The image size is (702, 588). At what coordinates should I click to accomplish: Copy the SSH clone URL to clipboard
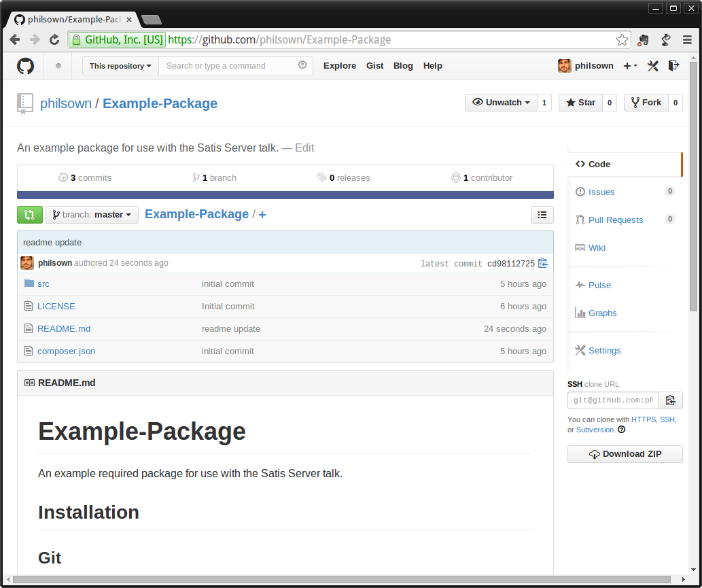coord(670,400)
